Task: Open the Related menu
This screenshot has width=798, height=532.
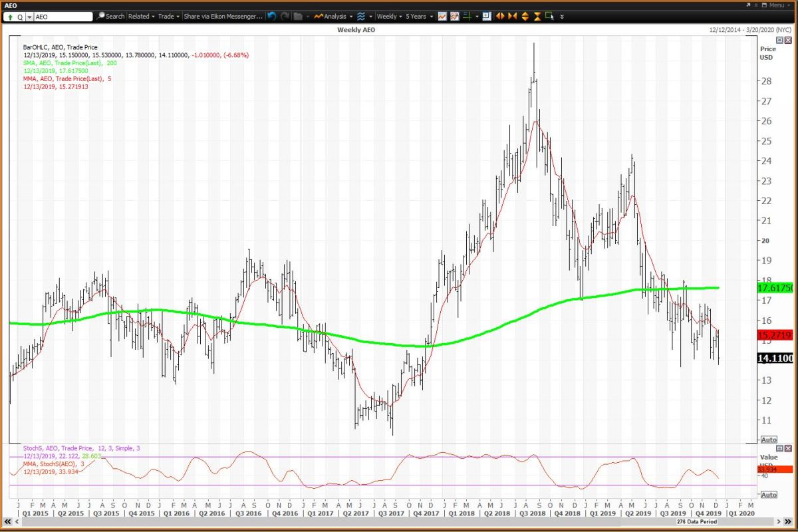Action: [x=141, y=16]
